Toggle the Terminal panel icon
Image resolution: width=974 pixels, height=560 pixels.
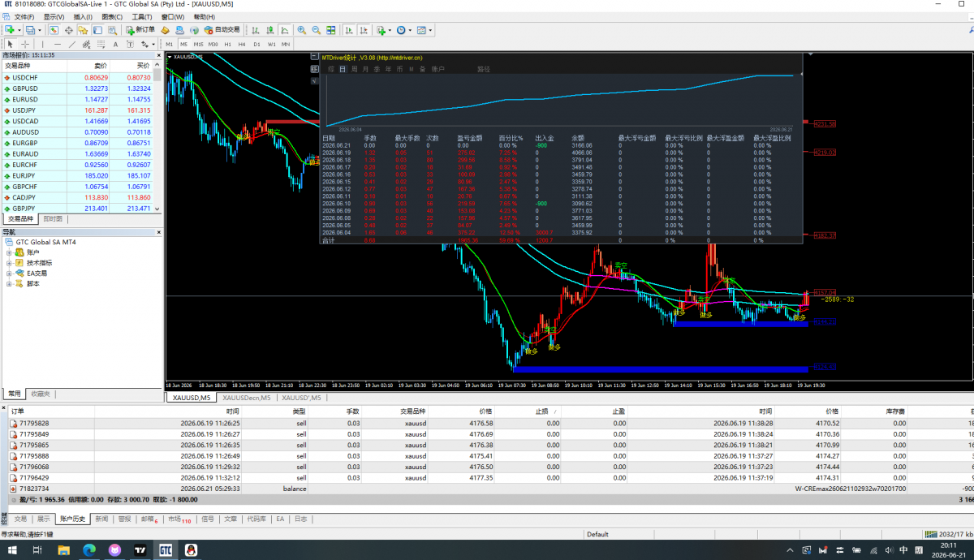click(x=97, y=30)
